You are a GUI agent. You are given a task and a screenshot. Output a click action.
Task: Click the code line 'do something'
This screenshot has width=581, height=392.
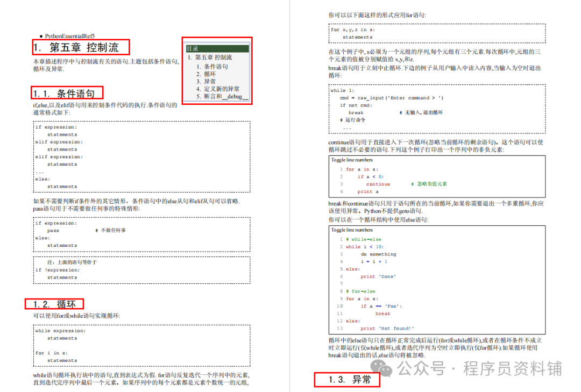(378, 254)
